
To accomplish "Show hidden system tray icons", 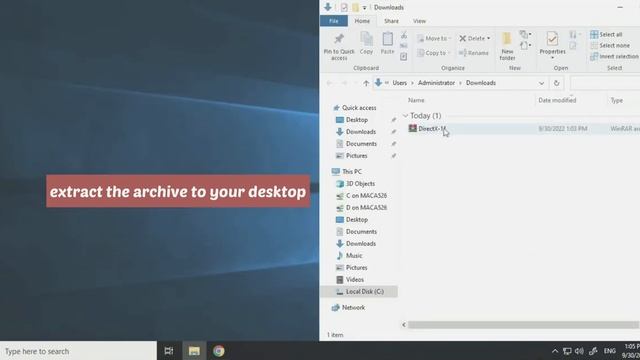I will click(x=555, y=351).
